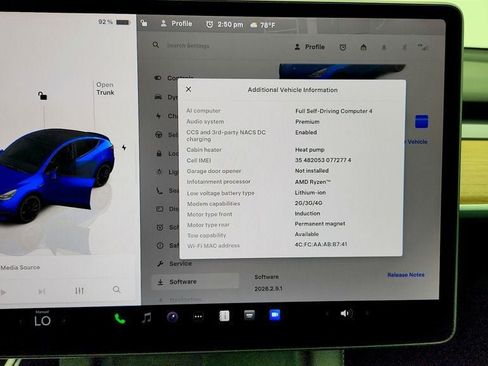Tap the 78°F weather indicator
Image resolution: width=488 pixels, height=366 pixels.
263,25
